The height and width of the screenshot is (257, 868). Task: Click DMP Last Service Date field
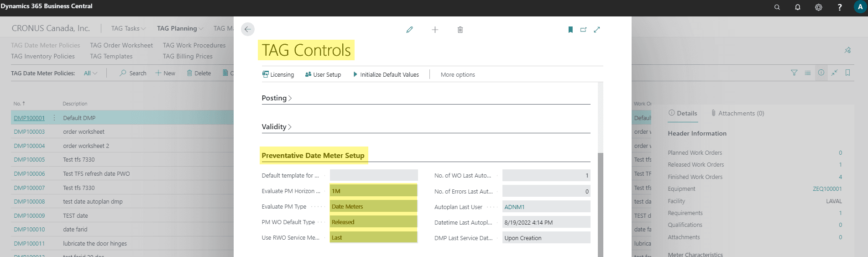pos(546,238)
